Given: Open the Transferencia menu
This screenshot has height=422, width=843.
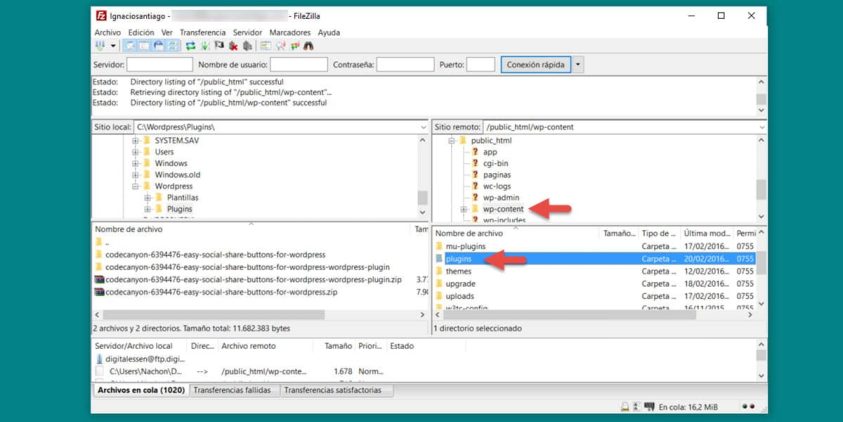Looking at the screenshot, I should tap(203, 32).
